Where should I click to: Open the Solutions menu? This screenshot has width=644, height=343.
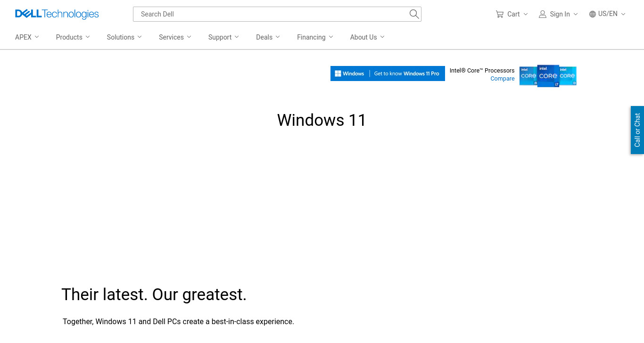coord(124,37)
